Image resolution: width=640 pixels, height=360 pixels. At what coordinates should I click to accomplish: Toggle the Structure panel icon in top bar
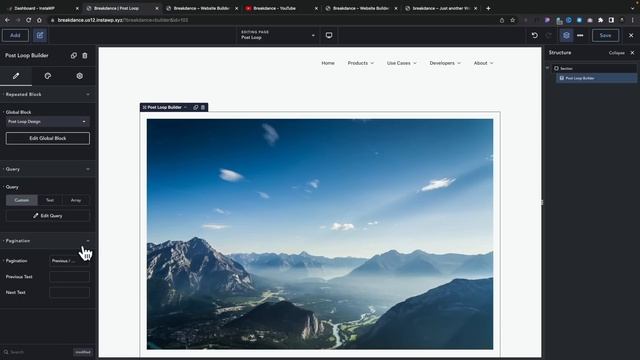(566, 36)
